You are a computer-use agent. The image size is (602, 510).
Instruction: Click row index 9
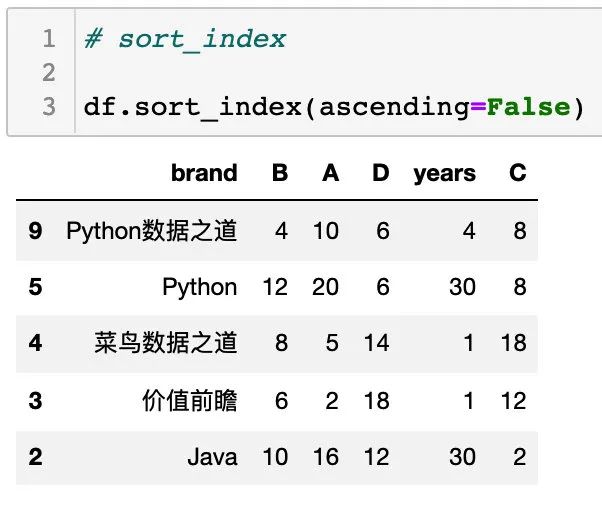tap(35, 231)
